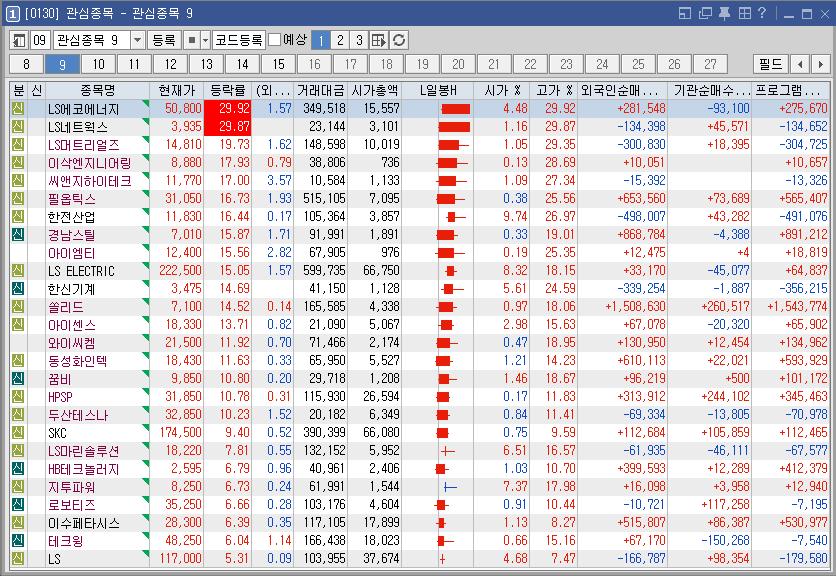Screen dimensions: 836x576
Task: Click the -150,268 institution value for 테크윙
Action: pyautogui.click(x=725, y=541)
